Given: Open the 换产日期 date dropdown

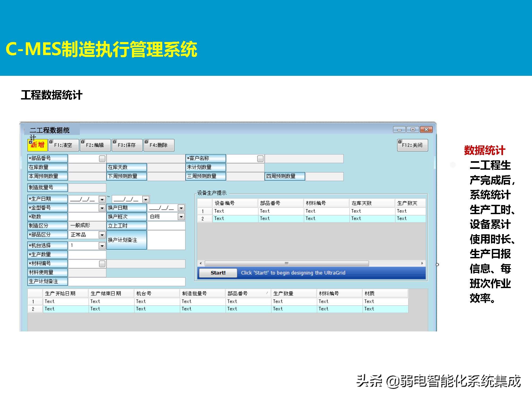Looking at the screenshot, I should pyautogui.click(x=181, y=208).
